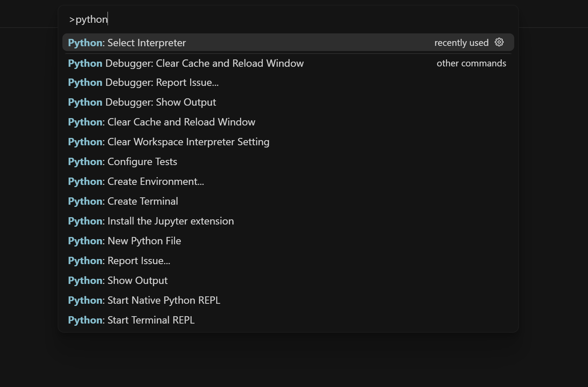This screenshot has width=588, height=387.
Task: Run the Python: Create Terminal command
Action: [x=123, y=201]
